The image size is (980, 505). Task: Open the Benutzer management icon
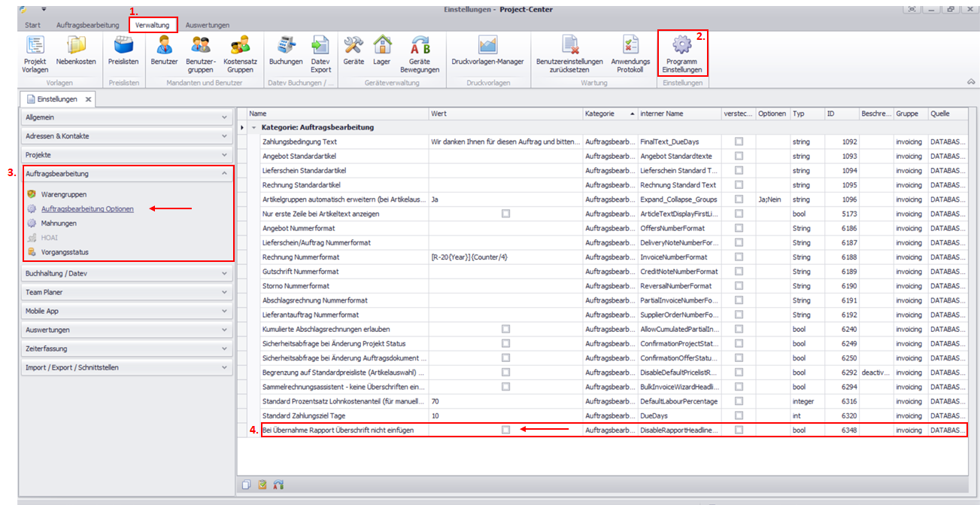point(164,47)
